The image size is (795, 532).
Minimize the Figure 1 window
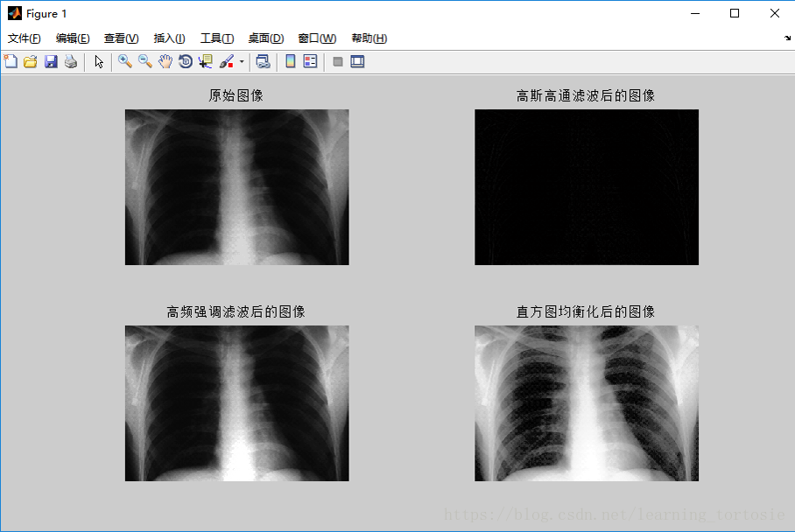click(695, 14)
